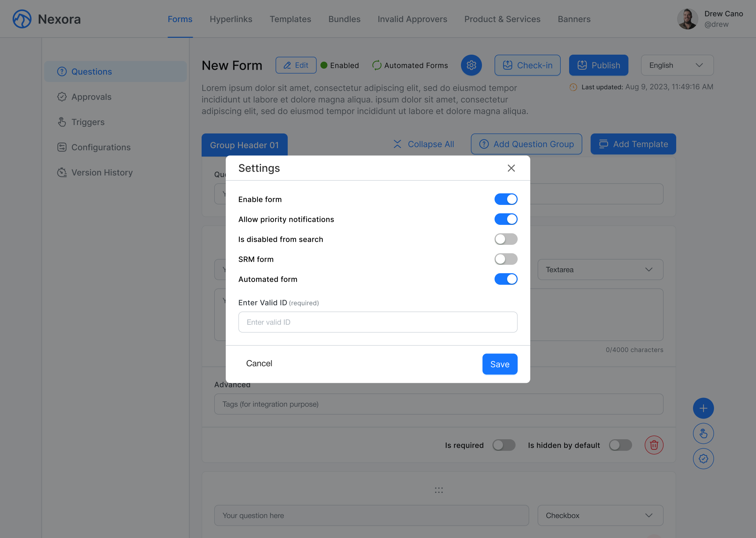Click the red trash delete icon
This screenshot has height=538, width=756.
click(654, 445)
